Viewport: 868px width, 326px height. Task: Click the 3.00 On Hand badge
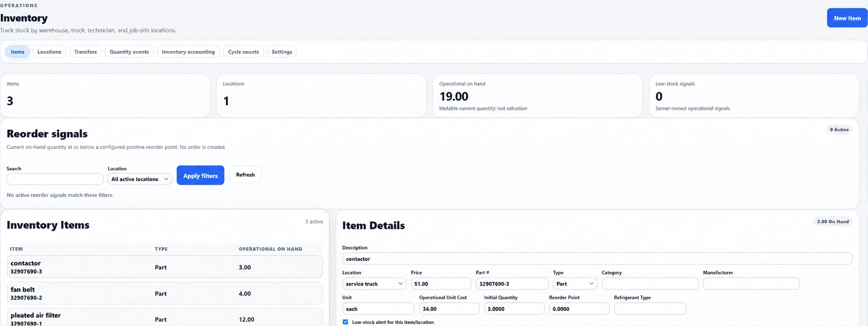[x=833, y=221]
